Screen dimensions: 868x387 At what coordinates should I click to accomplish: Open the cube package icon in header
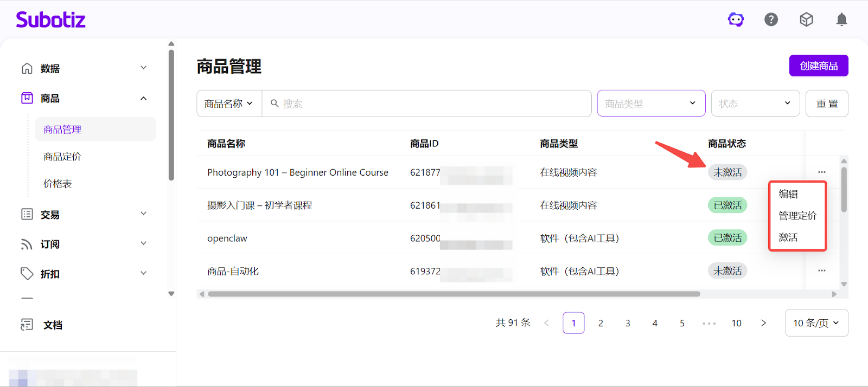806,20
